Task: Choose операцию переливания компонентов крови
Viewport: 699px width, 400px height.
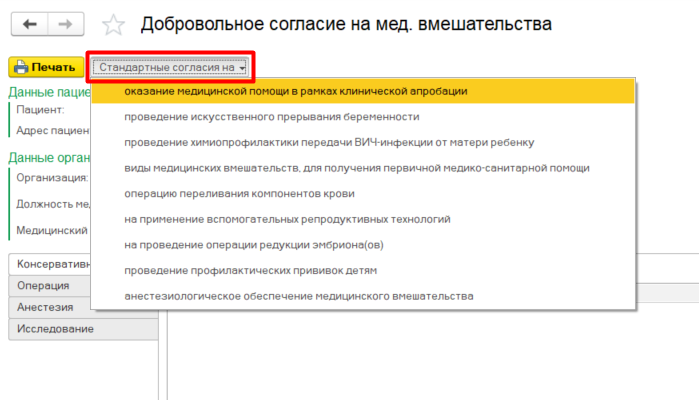Action: (x=239, y=193)
